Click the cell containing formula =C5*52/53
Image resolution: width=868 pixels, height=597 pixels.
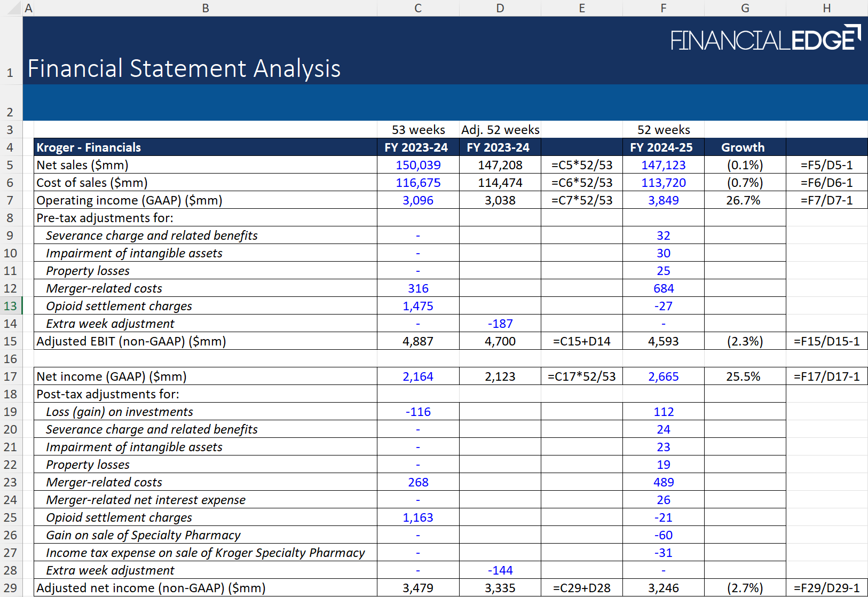(x=581, y=165)
